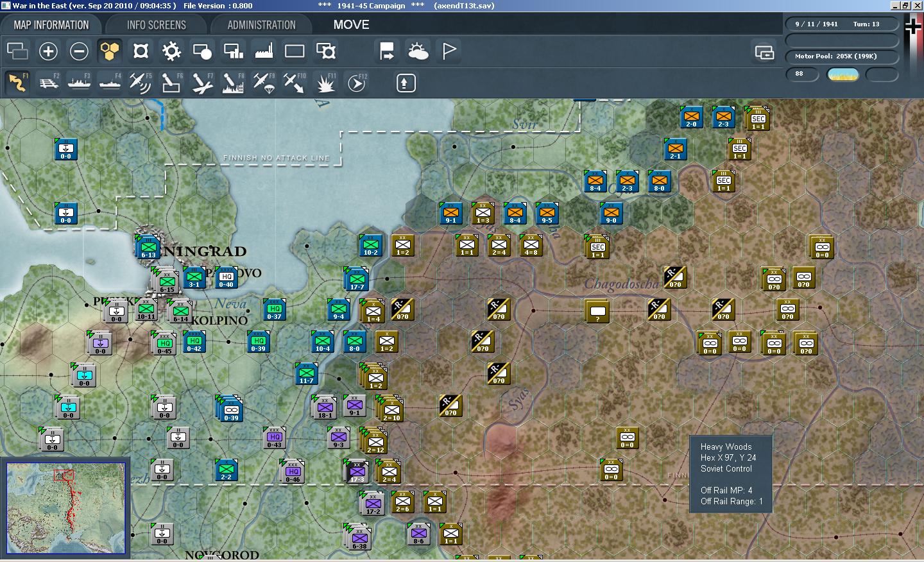924x562 pixels.
Task: Click the overlapping windows icon in the toolbar
Action: [17, 51]
